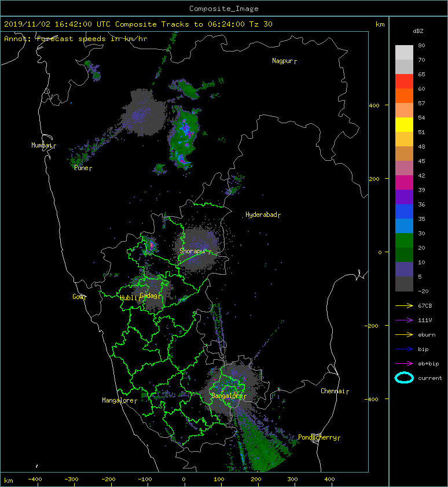Click the cyan current ellipse legend icon
Screen dimensions: 448x487
click(404, 378)
